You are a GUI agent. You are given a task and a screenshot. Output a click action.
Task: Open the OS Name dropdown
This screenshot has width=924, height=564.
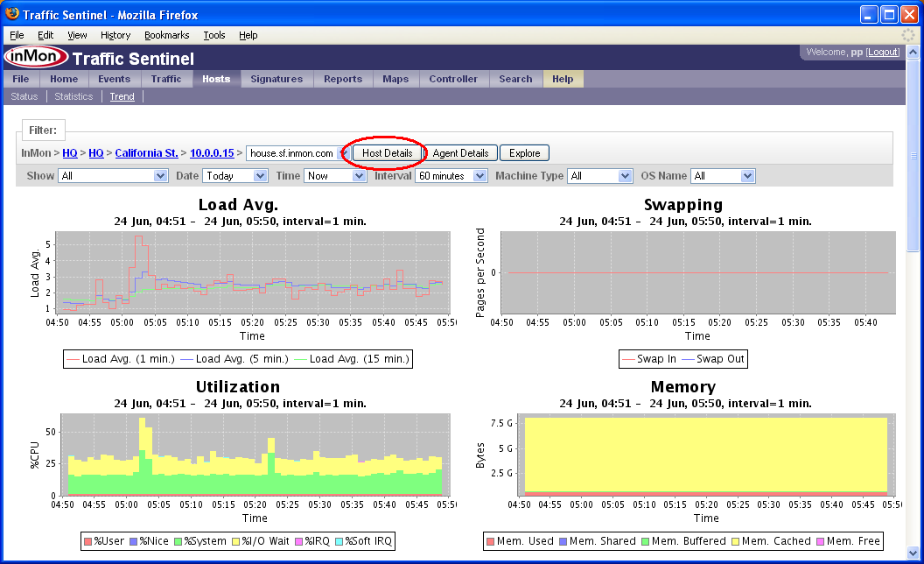click(722, 176)
